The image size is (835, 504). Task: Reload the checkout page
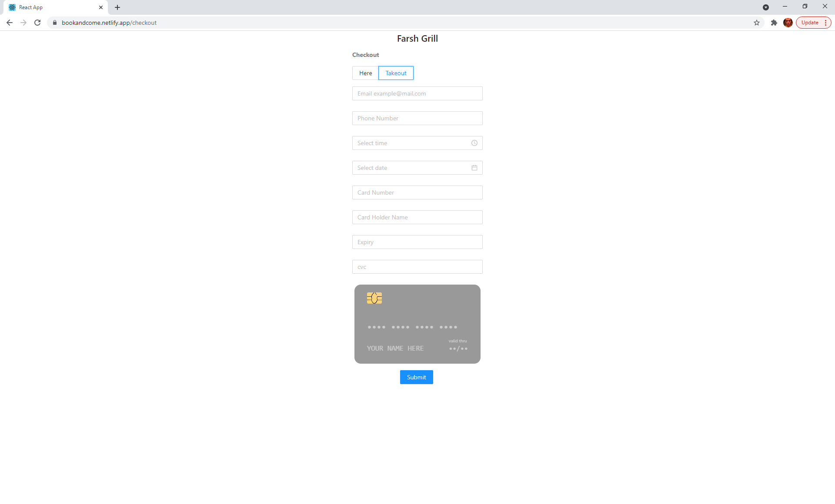(x=37, y=23)
